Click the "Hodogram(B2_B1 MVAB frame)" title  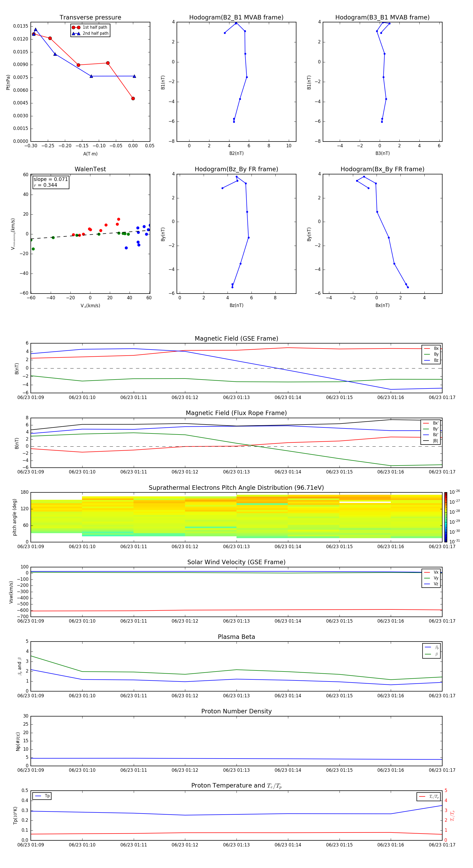(236, 18)
